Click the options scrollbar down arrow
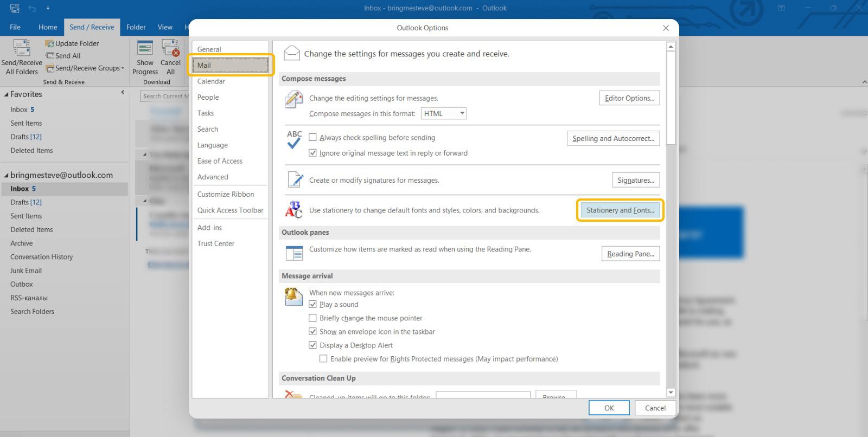 pyautogui.click(x=671, y=393)
